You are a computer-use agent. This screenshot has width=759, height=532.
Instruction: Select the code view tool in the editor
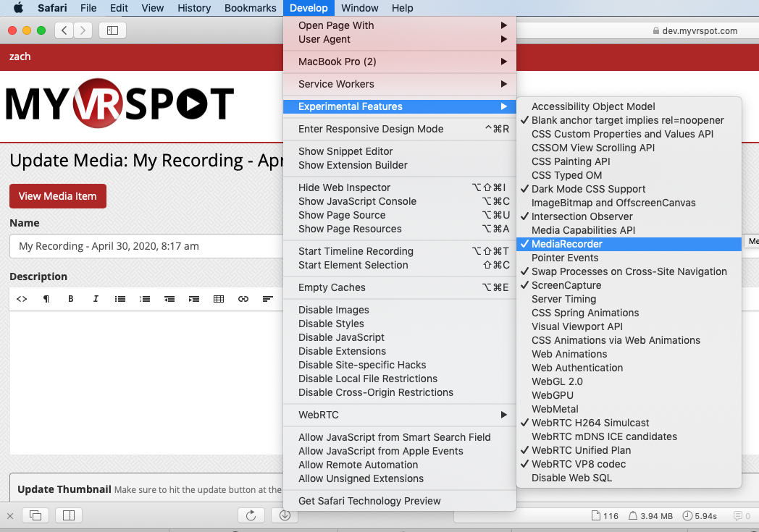[22, 298]
